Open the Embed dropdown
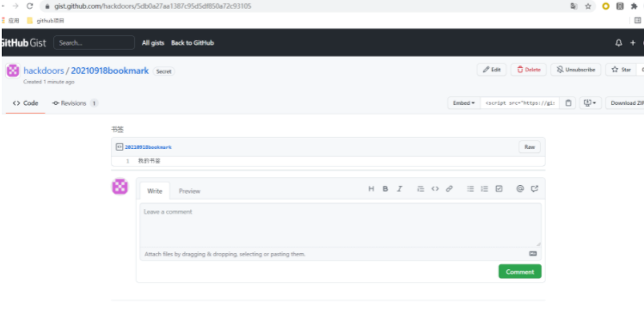The width and height of the screenshot is (644, 315). 463,102
